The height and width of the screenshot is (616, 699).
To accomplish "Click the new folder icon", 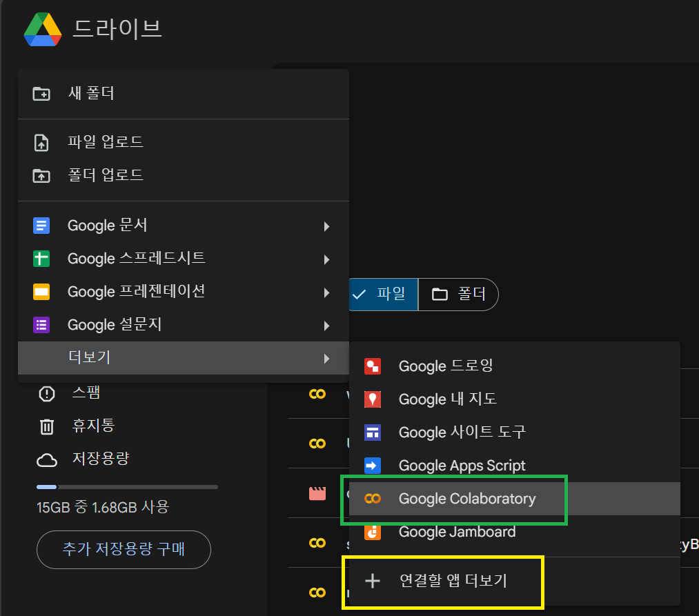I will coord(41,94).
